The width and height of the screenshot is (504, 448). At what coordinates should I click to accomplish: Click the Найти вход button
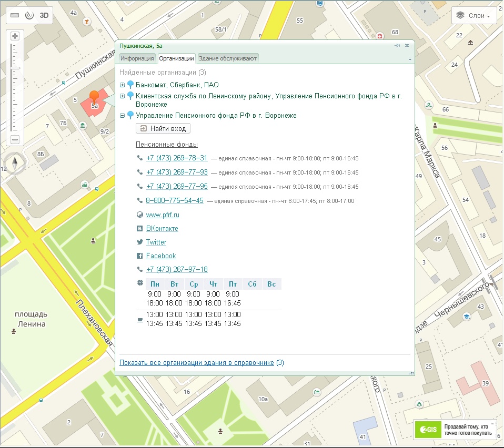click(163, 129)
